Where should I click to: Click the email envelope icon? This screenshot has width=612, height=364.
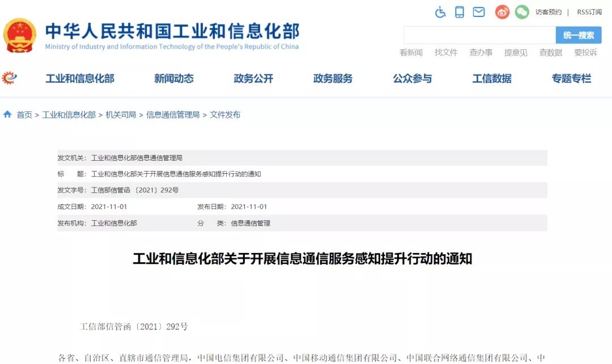point(479,12)
